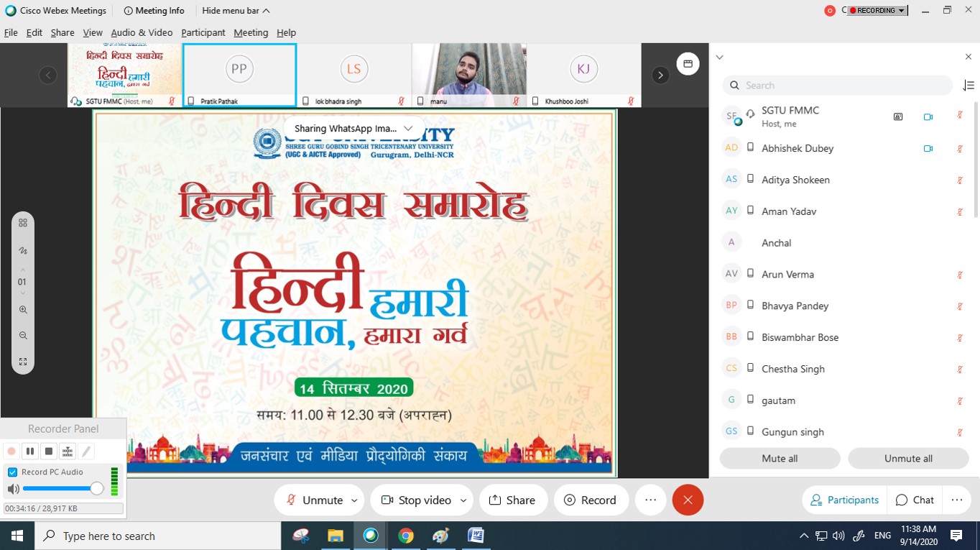Screen dimensions: 980x550
Task: Change the video layout view icon
Action: pos(688,64)
